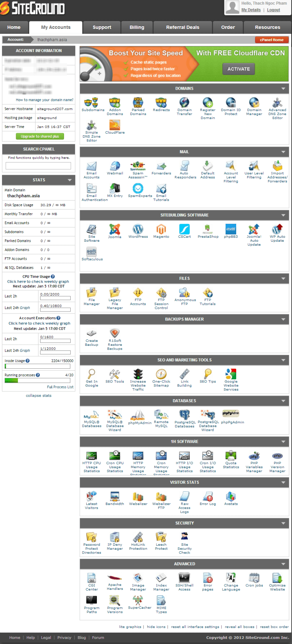Image resolution: width=292 pixels, height=644 pixels.
Task: Click the Search cPanel input field
Action: point(38,166)
